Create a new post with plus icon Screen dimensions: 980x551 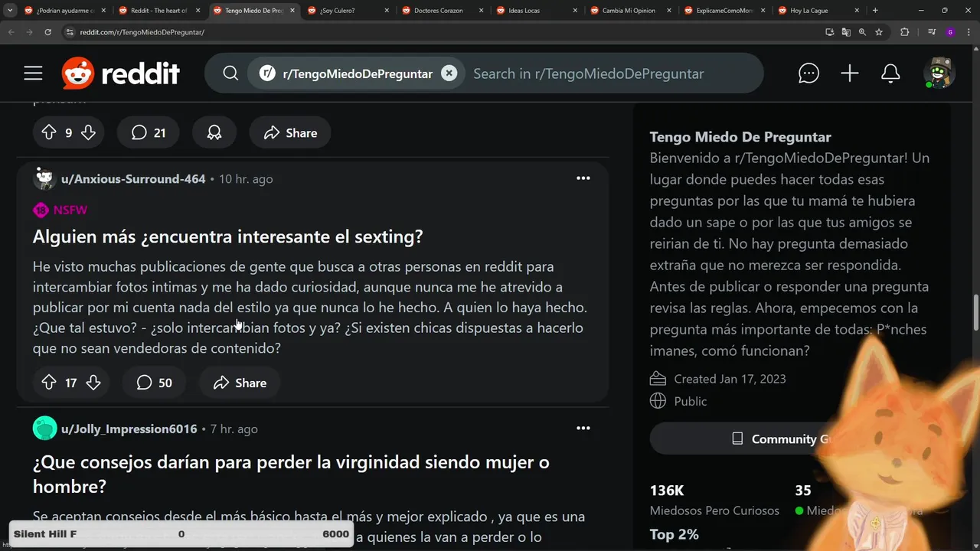[850, 73]
